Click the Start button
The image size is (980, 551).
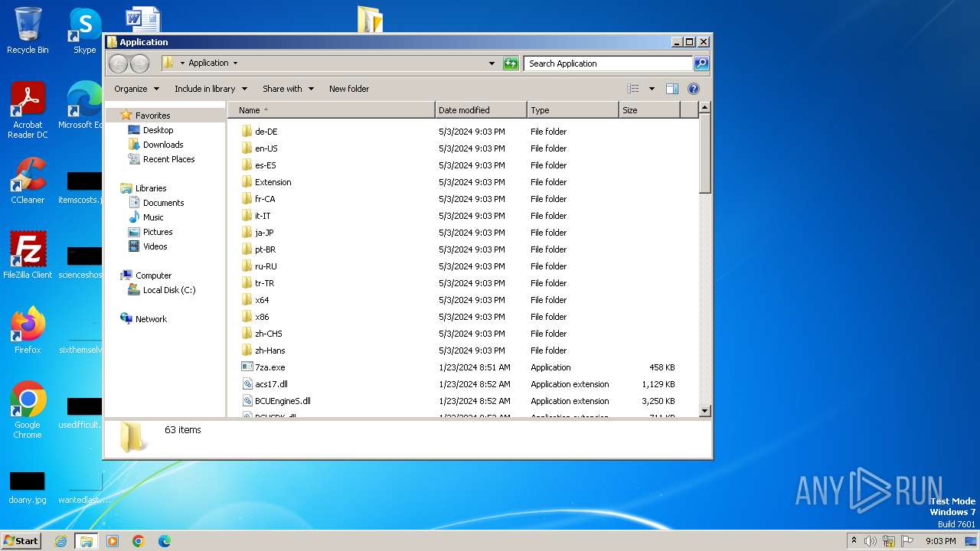point(21,541)
